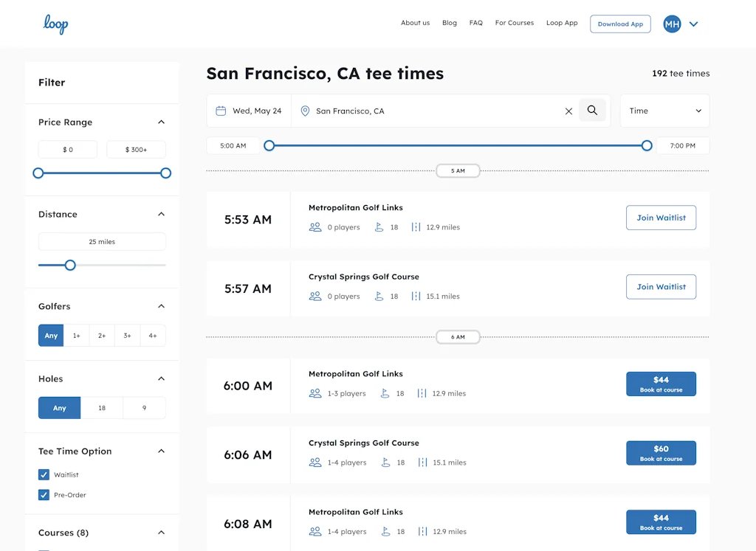Click players icon on 5:53 AM tee time
This screenshot has width=756, height=551.
point(315,227)
